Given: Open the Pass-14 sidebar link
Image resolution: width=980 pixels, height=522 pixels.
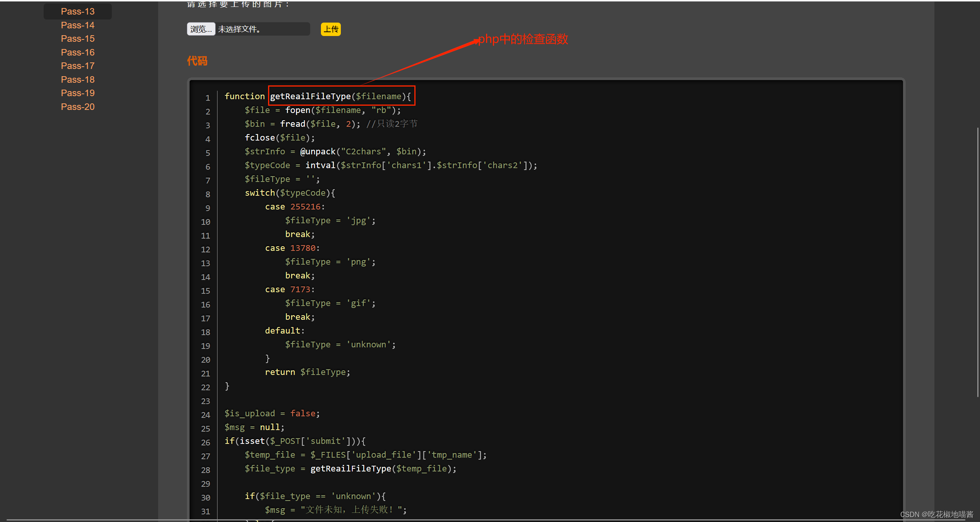Looking at the screenshot, I should coord(78,25).
